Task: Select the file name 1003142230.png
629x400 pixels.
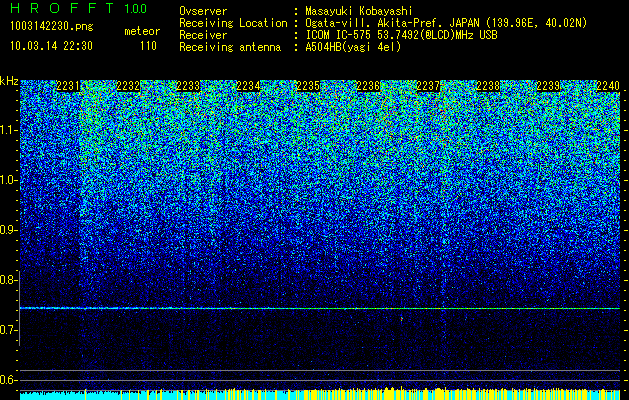Action: click(x=52, y=26)
